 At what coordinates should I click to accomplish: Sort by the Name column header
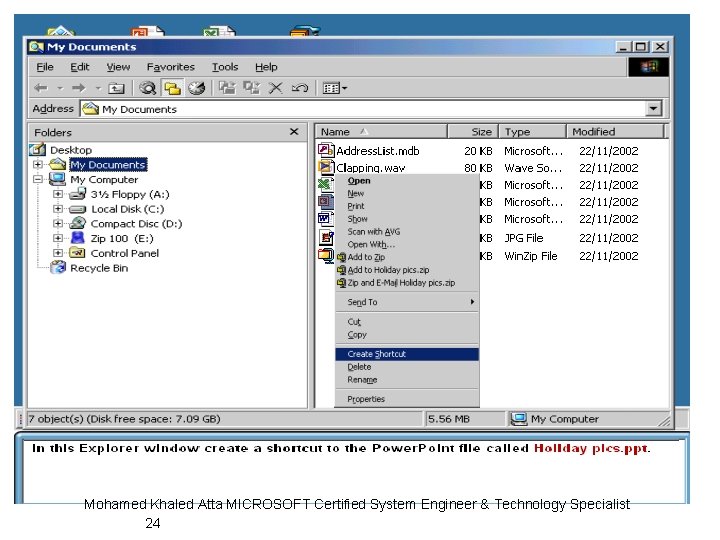point(381,132)
